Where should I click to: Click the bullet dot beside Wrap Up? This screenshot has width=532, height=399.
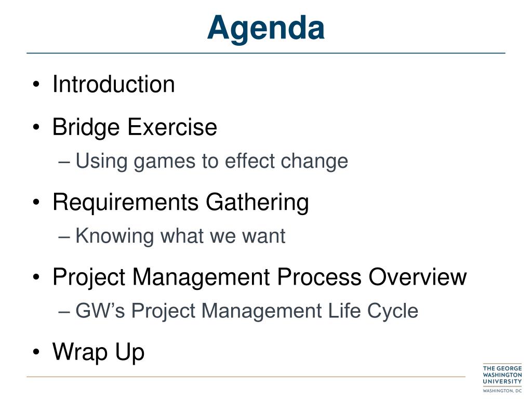point(36,352)
